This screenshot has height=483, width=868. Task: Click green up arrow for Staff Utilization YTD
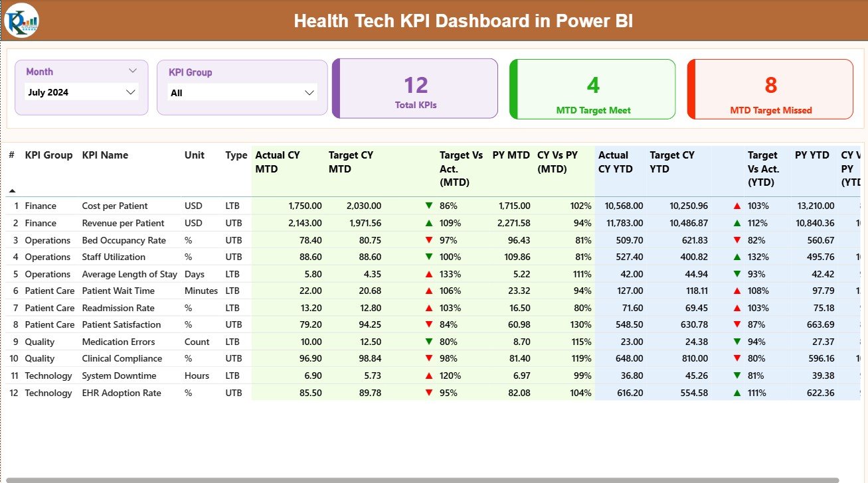click(737, 257)
